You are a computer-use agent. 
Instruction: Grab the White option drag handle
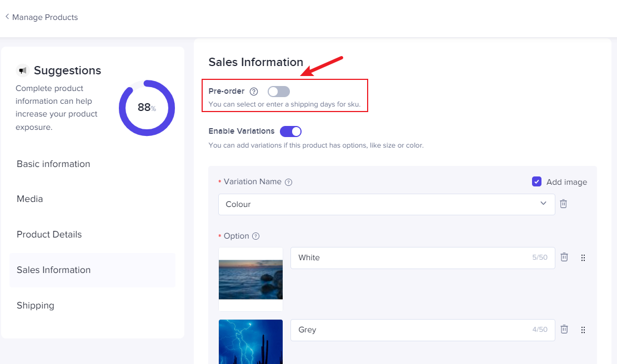(x=583, y=257)
